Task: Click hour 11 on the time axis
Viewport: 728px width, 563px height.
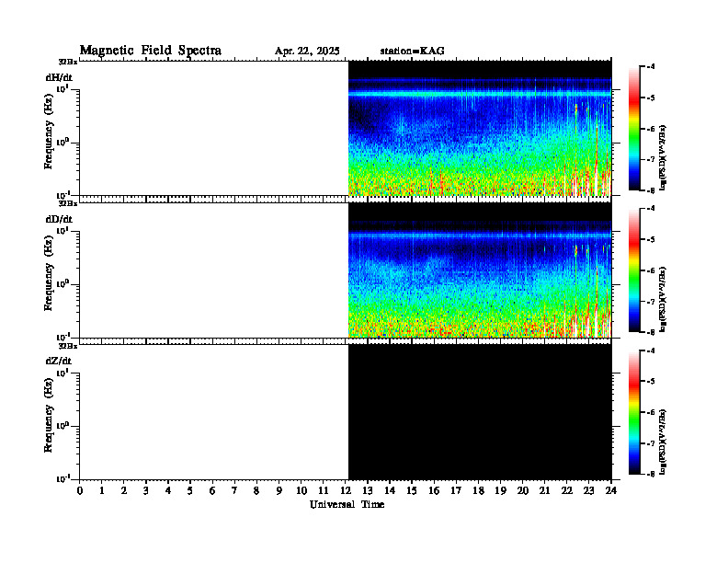Action: point(324,491)
